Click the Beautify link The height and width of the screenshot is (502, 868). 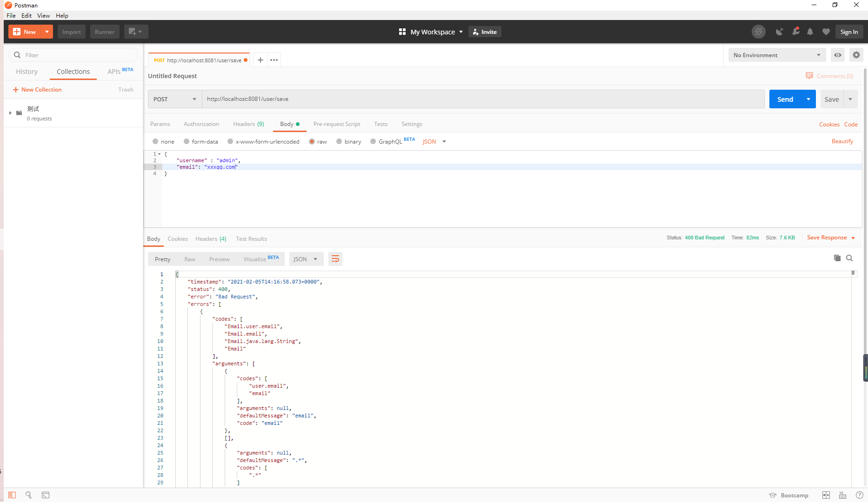click(842, 141)
